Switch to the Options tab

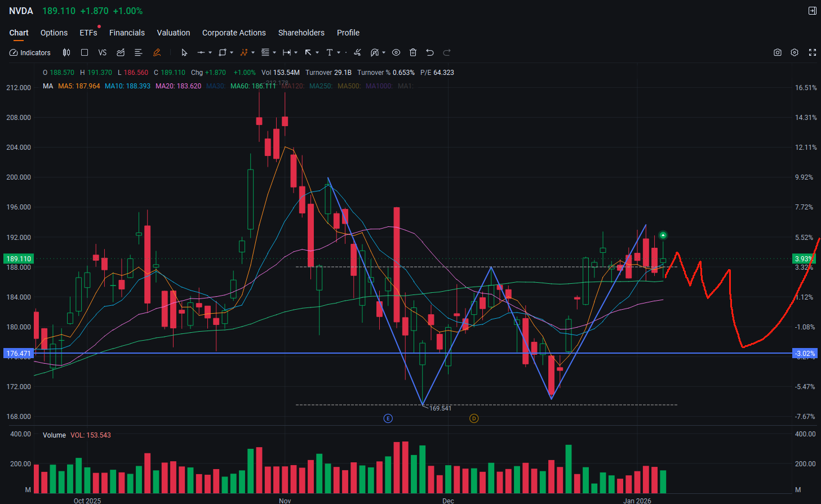(x=54, y=33)
